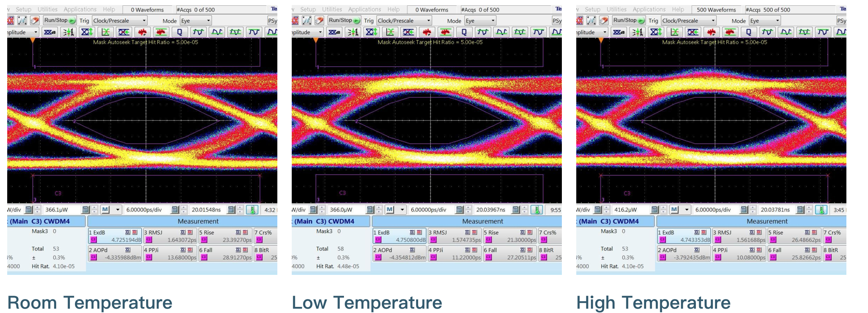Click the green thermometer icon in Low Temperature panel
The image size is (868, 313).
click(537, 210)
